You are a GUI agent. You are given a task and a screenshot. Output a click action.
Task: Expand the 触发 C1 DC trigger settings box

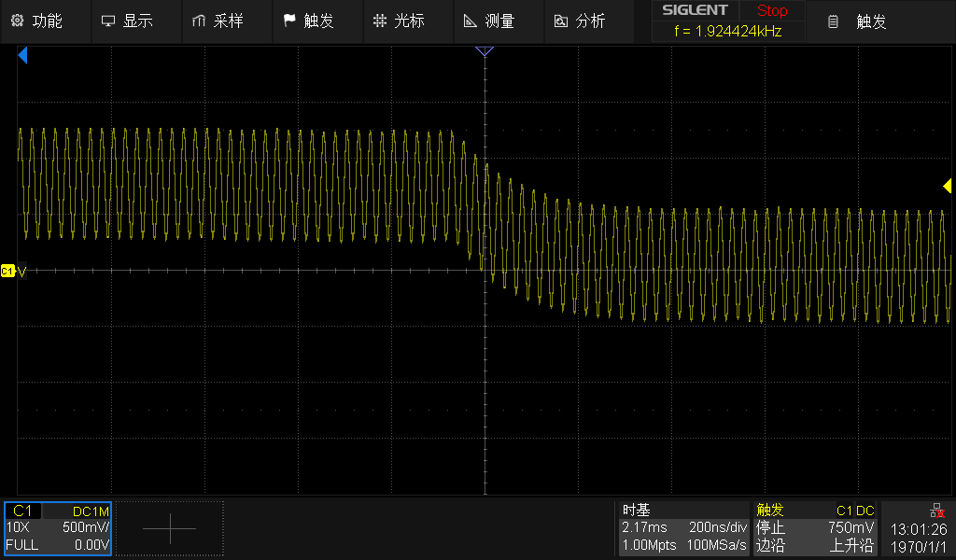[x=815, y=528]
